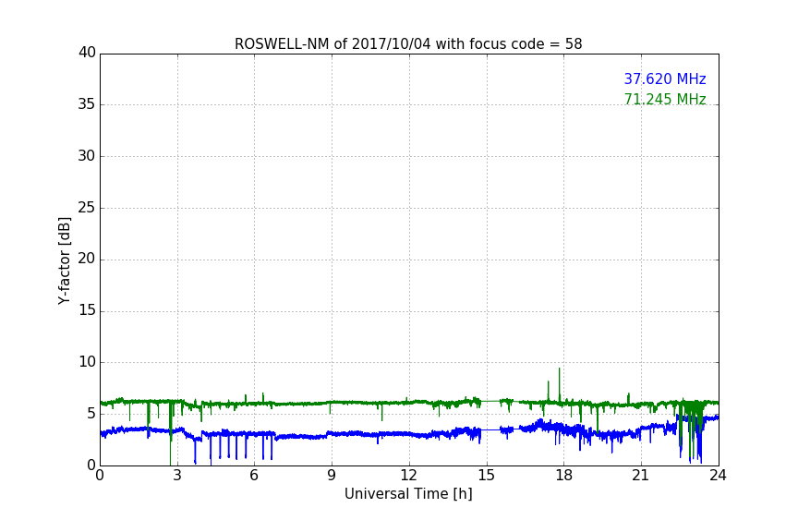The image size is (798, 532).
Task: Click the y-axis tick value 35
Action: (x=87, y=104)
